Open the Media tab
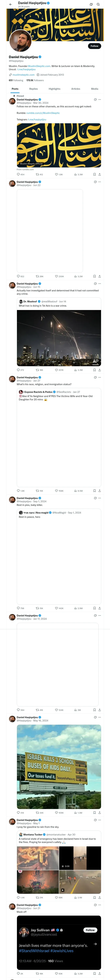 [x=95, y=89]
